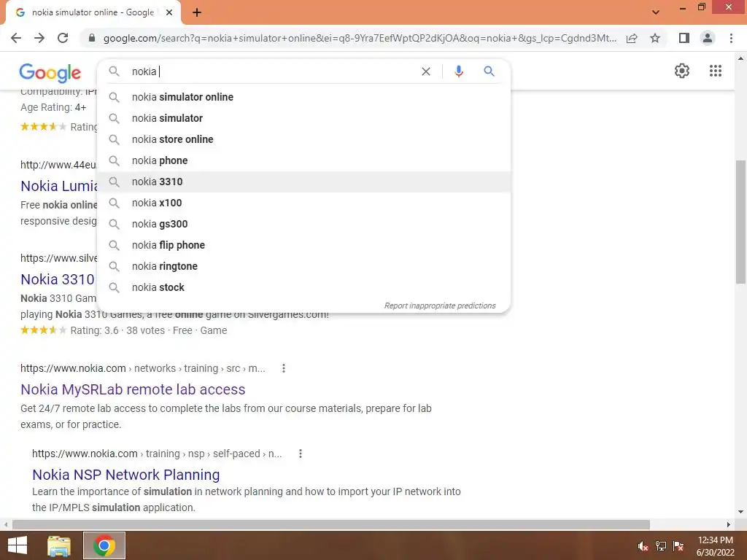Click the scroll down arrow
Screen dimensions: 747x560
click(740, 512)
